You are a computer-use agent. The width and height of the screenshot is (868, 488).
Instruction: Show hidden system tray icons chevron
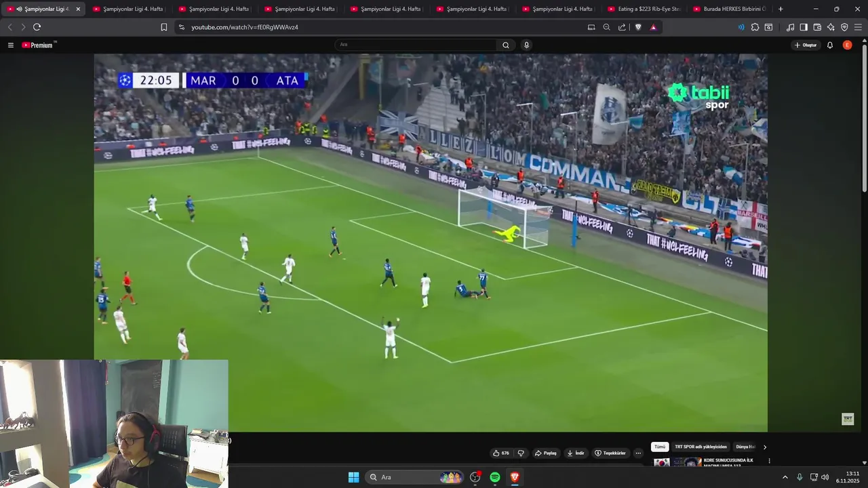point(785,477)
